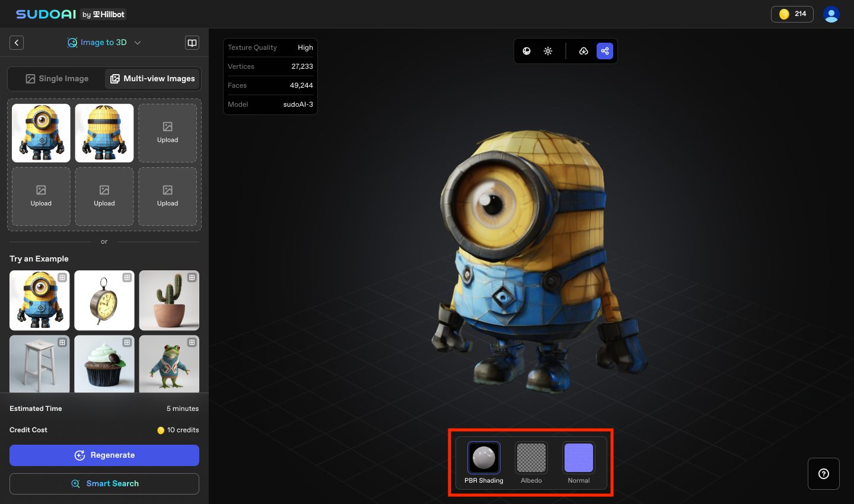854x504 pixels.
Task: Switch to Normal map render mode
Action: (x=579, y=463)
